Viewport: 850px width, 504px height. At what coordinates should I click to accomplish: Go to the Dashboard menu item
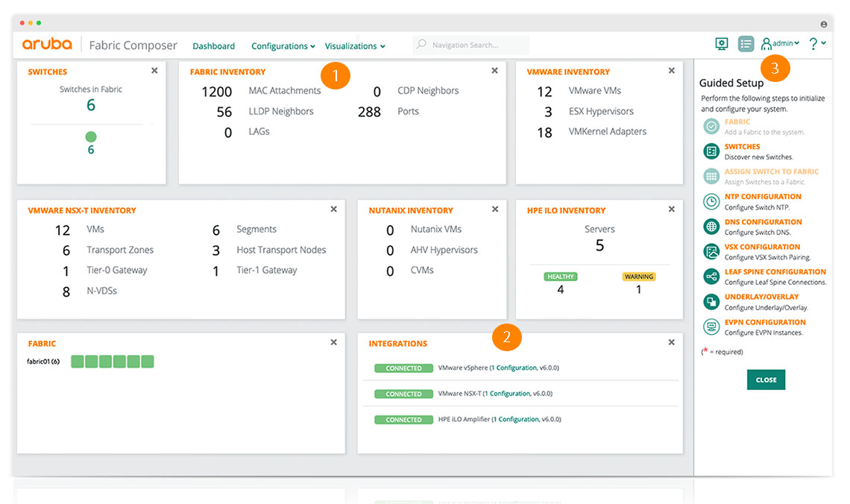[x=213, y=46]
